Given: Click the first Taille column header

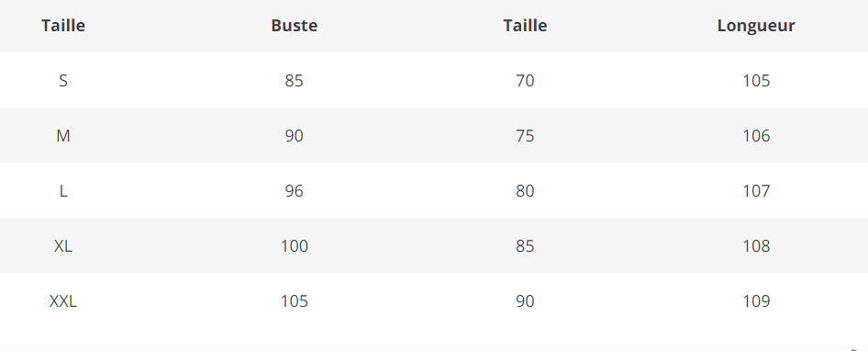Looking at the screenshot, I should (x=63, y=26).
